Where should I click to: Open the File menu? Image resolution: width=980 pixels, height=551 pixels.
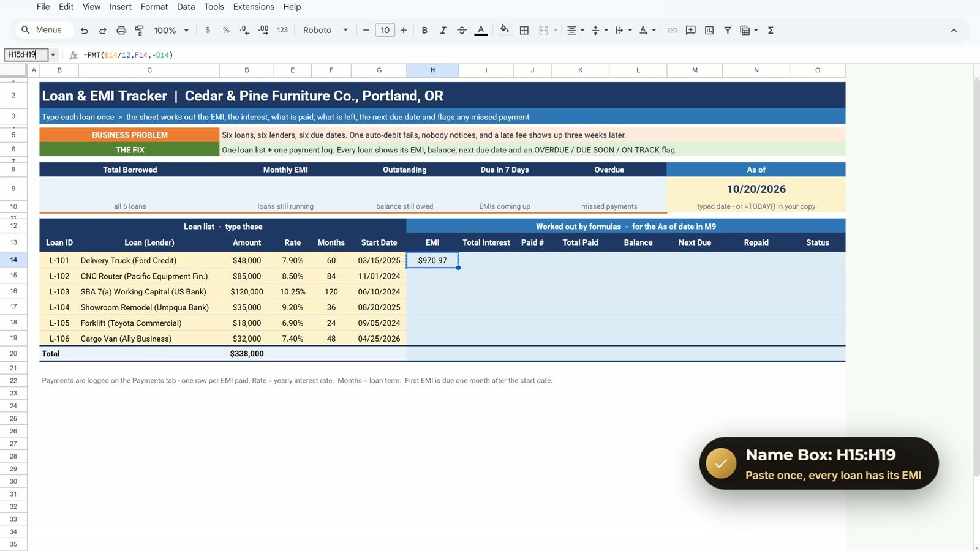point(43,7)
